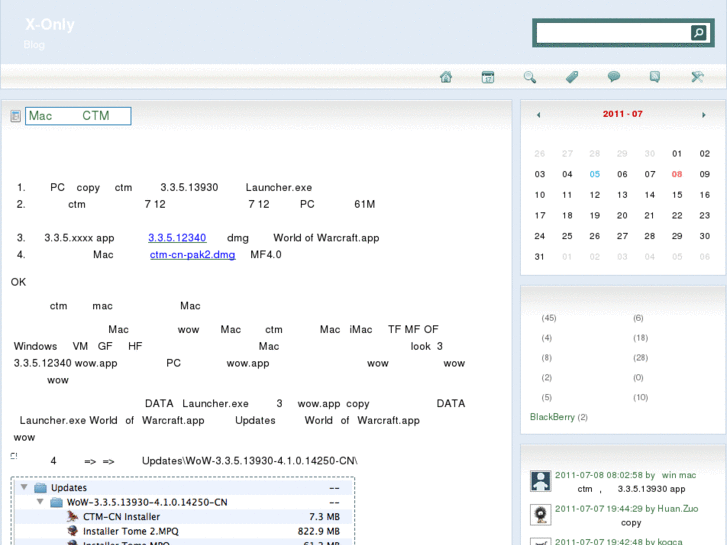Click the category count (18)
This screenshot has width=727, height=545.
(640, 338)
